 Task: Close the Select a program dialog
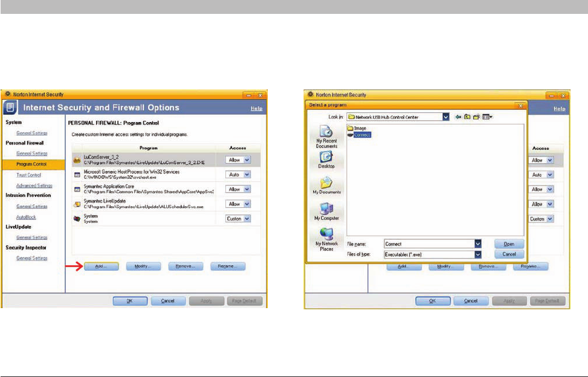click(520, 106)
